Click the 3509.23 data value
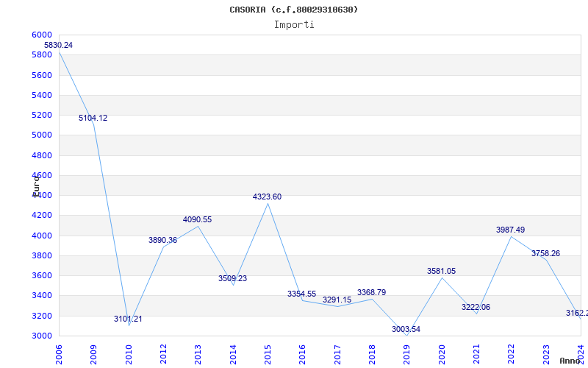Screen dimensions: 588x368 232,278
